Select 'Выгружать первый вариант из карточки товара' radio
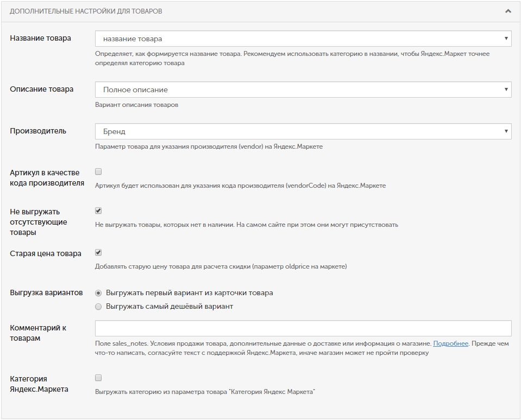Viewport: 521px width, 420px height. [98, 293]
